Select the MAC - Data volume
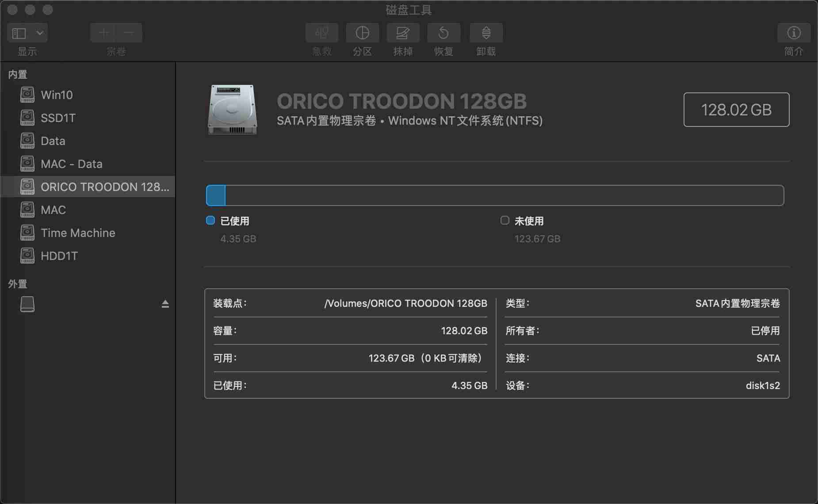Image resolution: width=818 pixels, height=504 pixels. [x=88, y=164]
